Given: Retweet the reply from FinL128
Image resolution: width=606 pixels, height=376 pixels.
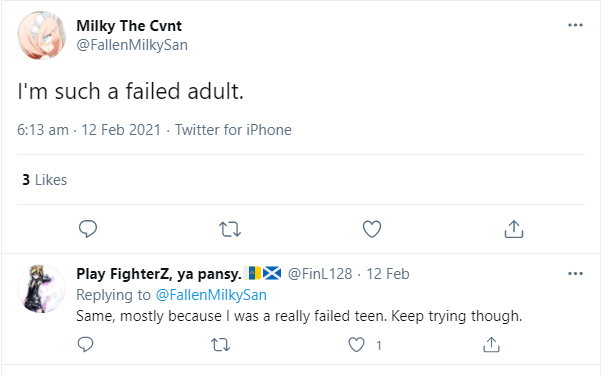Looking at the screenshot, I should (x=220, y=344).
